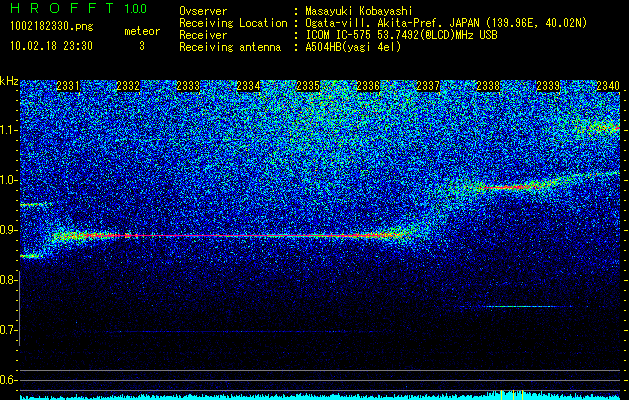Click the meteor count value 3

(142, 46)
